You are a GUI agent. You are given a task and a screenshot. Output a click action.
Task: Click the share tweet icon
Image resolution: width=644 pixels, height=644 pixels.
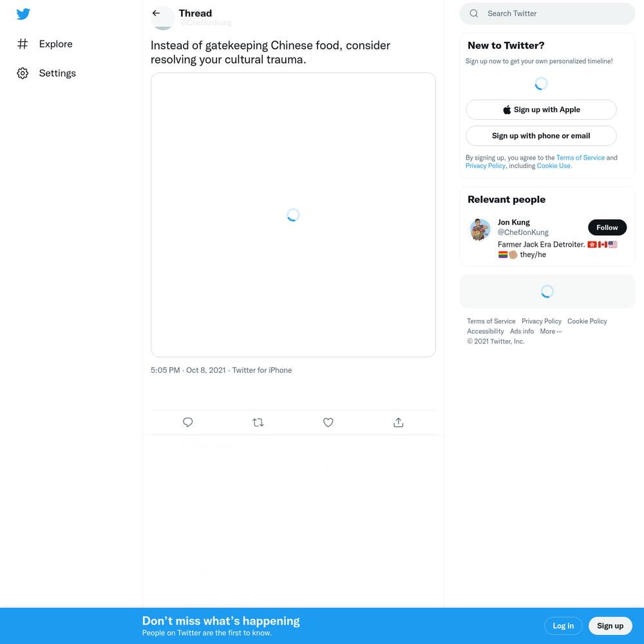[x=399, y=422]
